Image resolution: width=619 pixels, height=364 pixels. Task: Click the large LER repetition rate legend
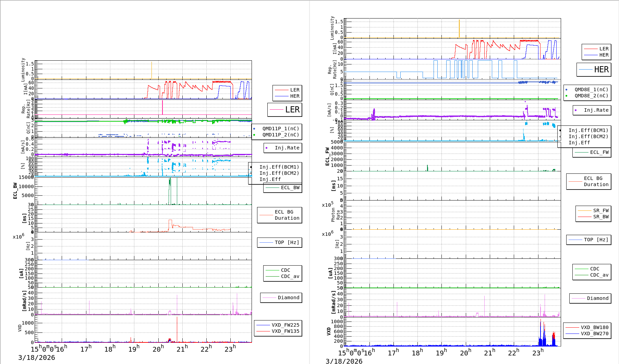[x=285, y=110]
